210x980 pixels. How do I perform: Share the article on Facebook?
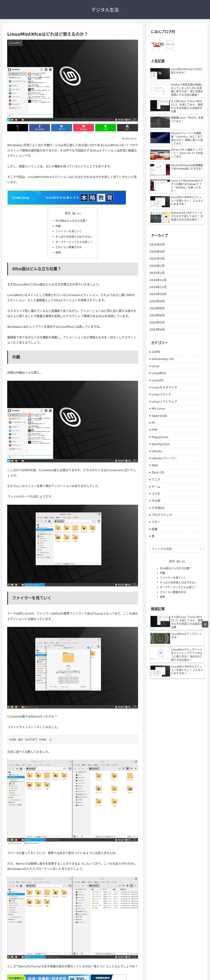(40, 127)
